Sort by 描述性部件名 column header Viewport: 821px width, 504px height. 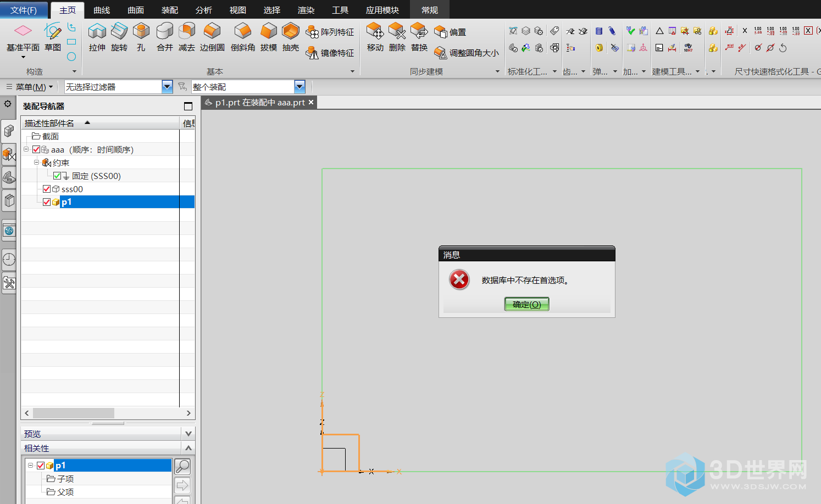101,123
